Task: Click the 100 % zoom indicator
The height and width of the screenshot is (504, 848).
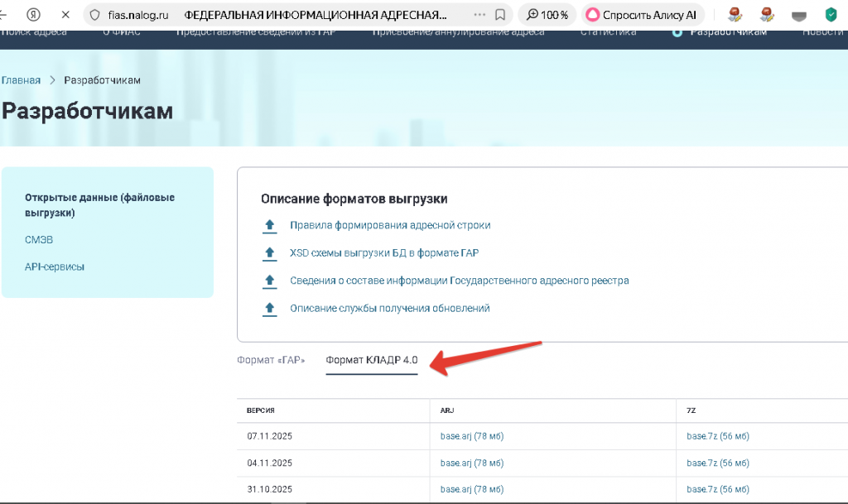Action: (x=547, y=15)
